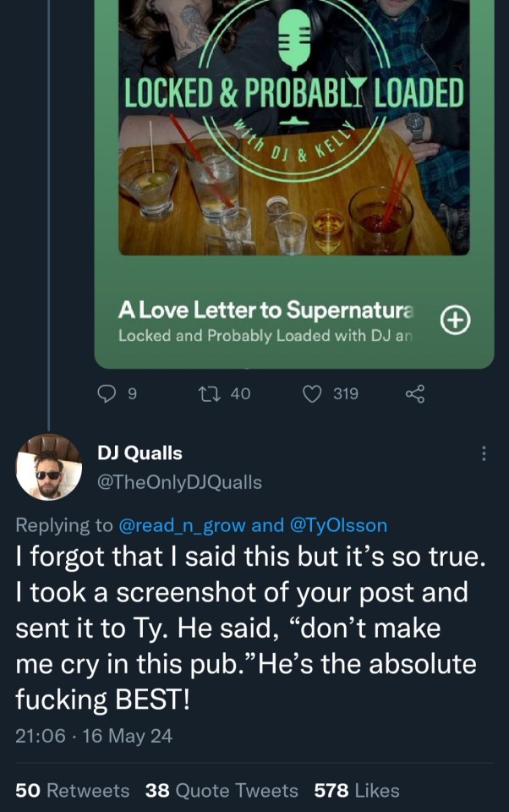509x812 pixels.
Task: Open DJ Qualls' profile picture
Action: (49, 467)
